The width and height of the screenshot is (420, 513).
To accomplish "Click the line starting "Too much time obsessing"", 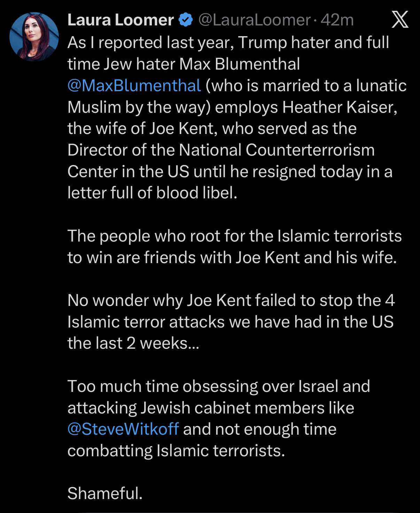I will point(218,386).
